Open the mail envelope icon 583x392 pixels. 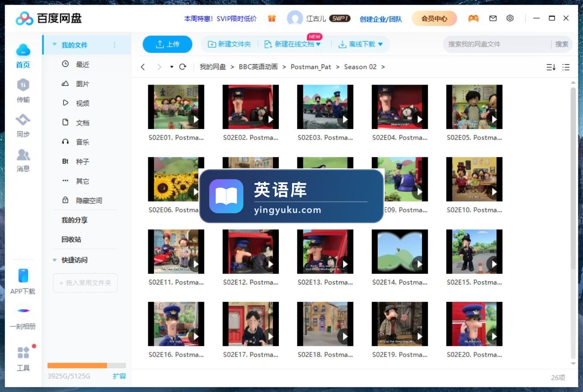493,18
